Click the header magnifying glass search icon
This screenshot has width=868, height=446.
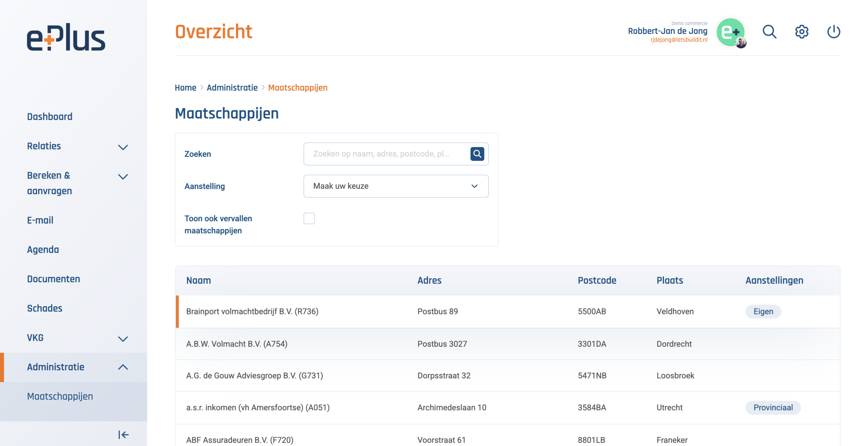click(769, 32)
